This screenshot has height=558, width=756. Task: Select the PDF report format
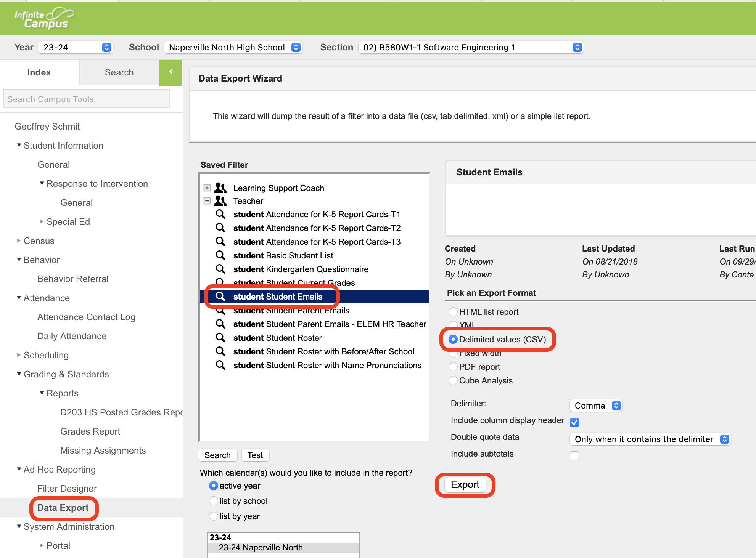pos(453,367)
